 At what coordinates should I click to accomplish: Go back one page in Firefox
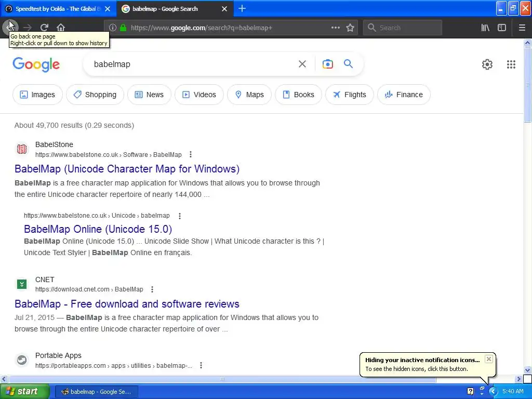[9, 28]
